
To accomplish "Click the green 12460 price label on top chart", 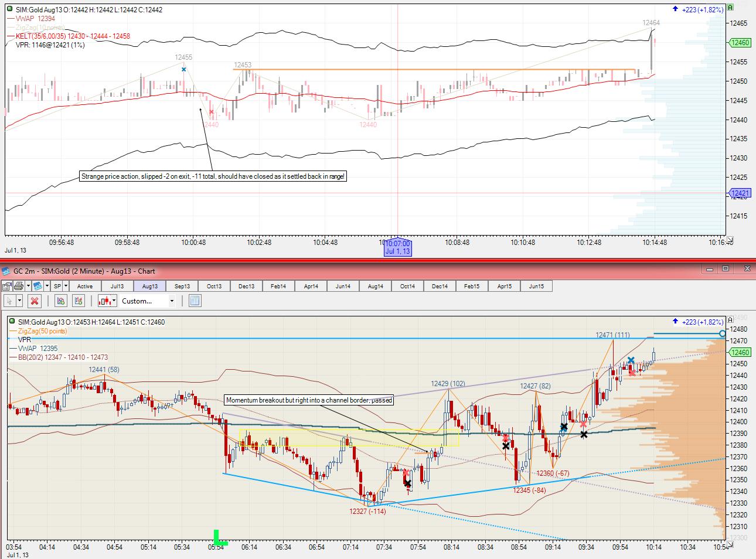I will click(x=740, y=43).
